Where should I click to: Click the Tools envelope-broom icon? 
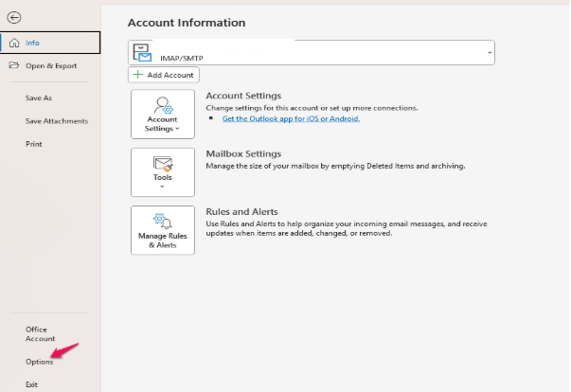click(163, 164)
